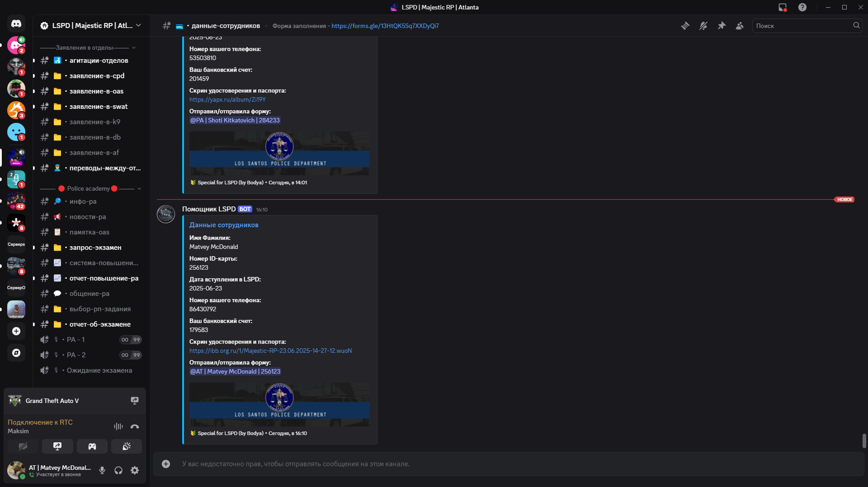Open the заявления-в-db channel
The width and height of the screenshot is (868, 487).
click(91, 137)
